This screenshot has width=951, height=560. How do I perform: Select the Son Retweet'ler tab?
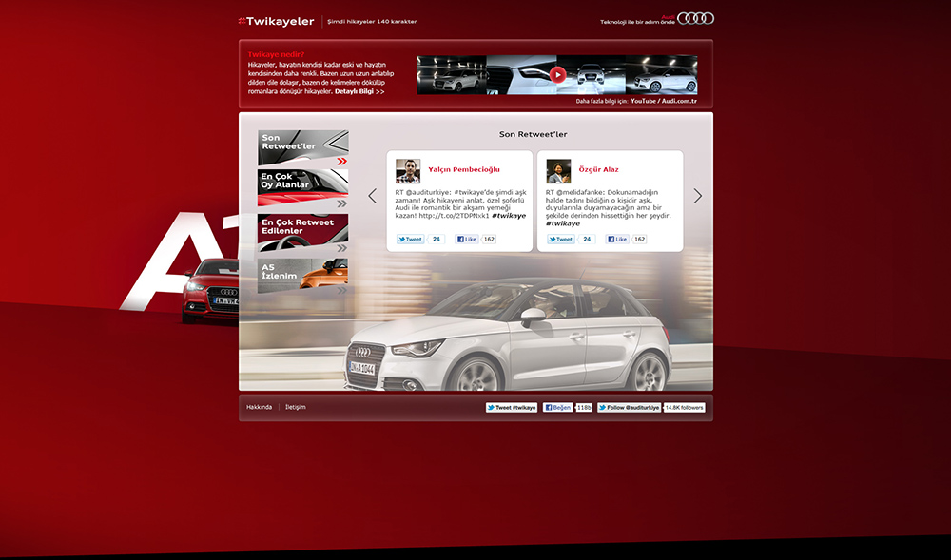click(302, 147)
